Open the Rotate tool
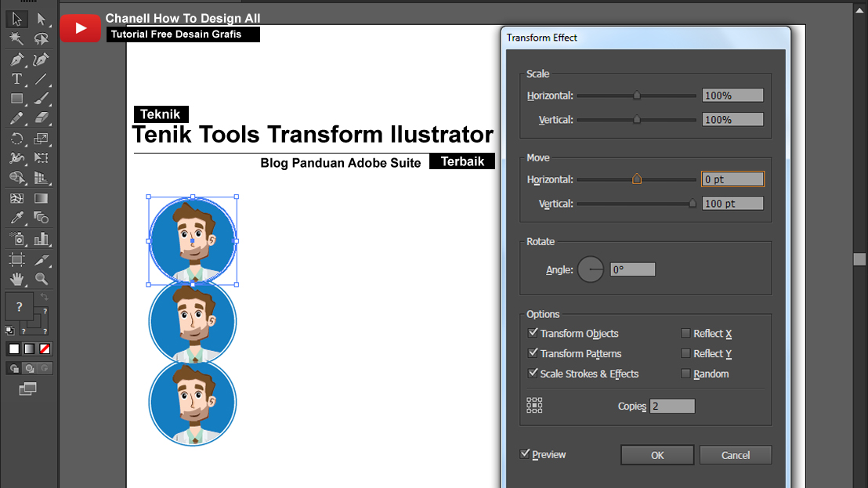This screenshot has height=488, width=868. coord(16,139)
